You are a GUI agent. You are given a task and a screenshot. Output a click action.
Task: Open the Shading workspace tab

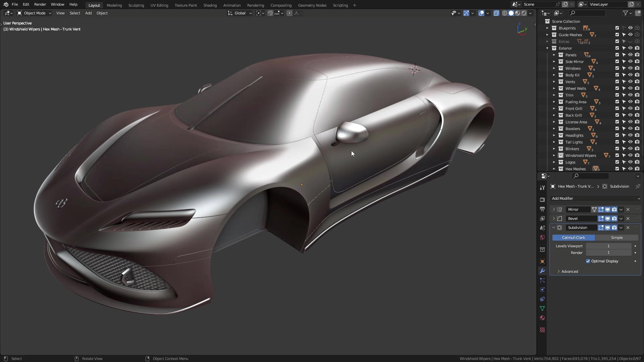pyautogui.click(x=210, y=5)
